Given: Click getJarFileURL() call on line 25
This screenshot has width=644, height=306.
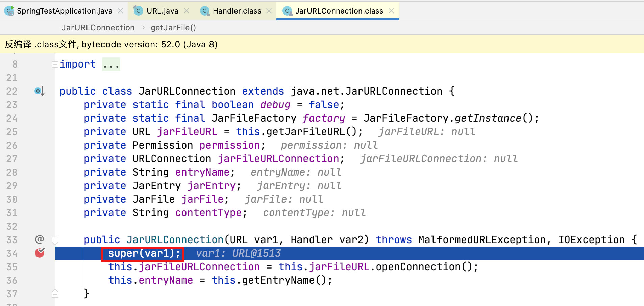Looking at the screenshot, I should tap(311, 132).
